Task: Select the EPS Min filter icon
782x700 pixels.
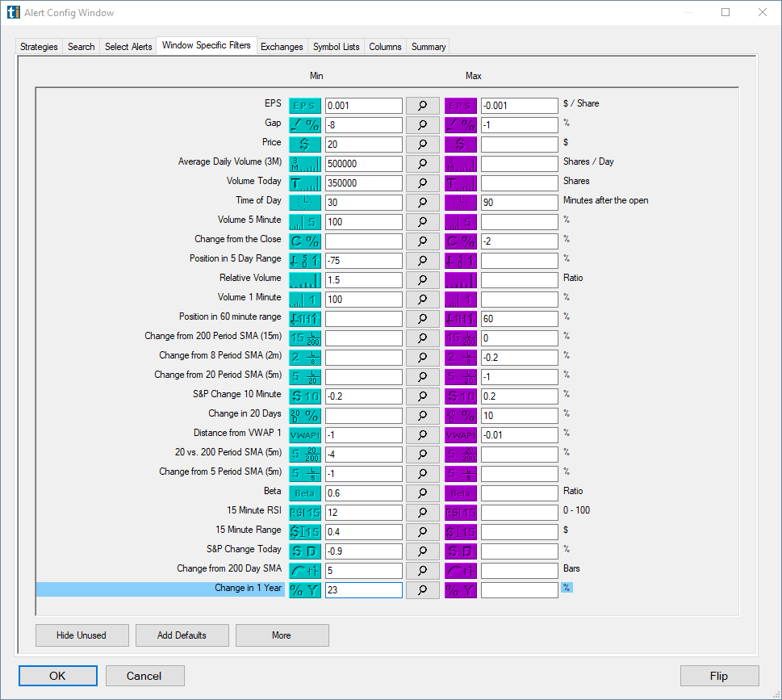Action: tap(304, 105)
